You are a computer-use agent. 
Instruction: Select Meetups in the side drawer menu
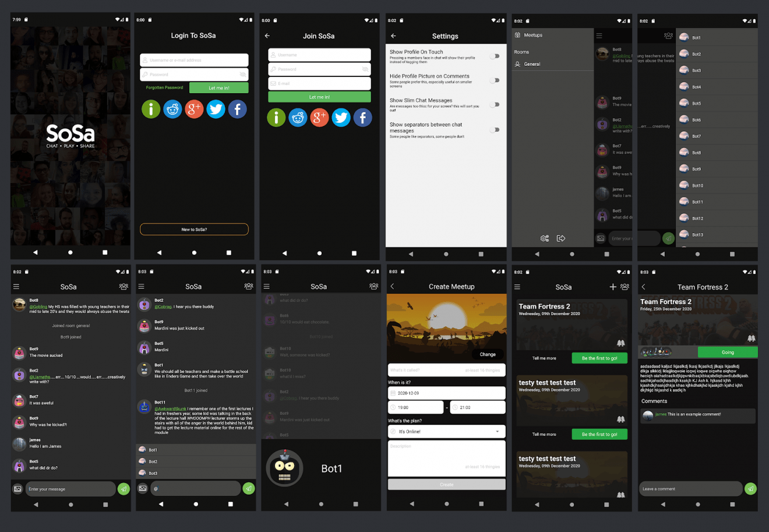pyautogui.click(x=532, y=36)
